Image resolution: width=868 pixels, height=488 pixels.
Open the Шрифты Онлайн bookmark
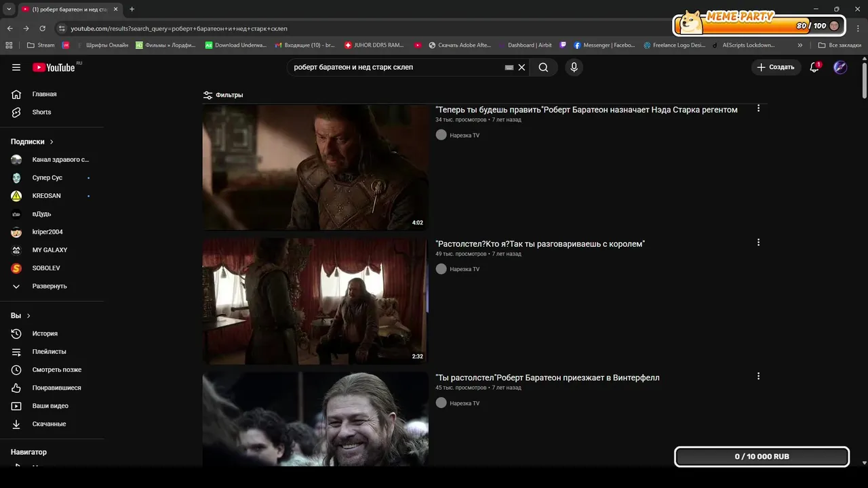[102, 45]
